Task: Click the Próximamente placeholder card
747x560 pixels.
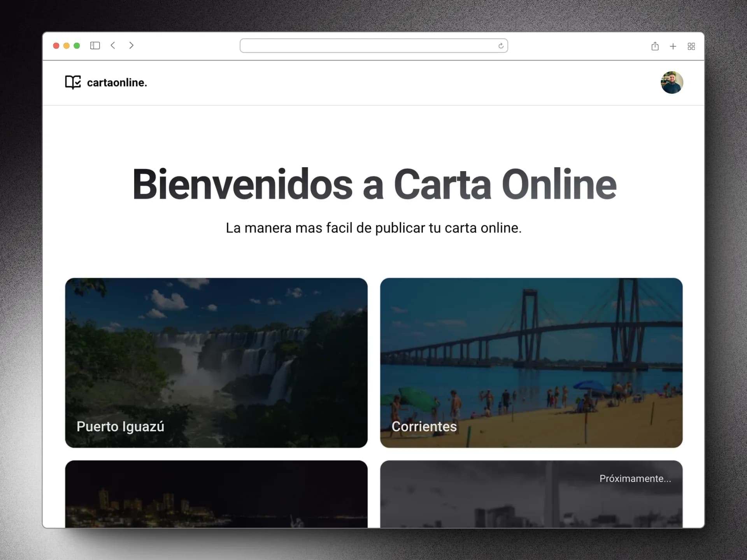Action: click(531, 494)
